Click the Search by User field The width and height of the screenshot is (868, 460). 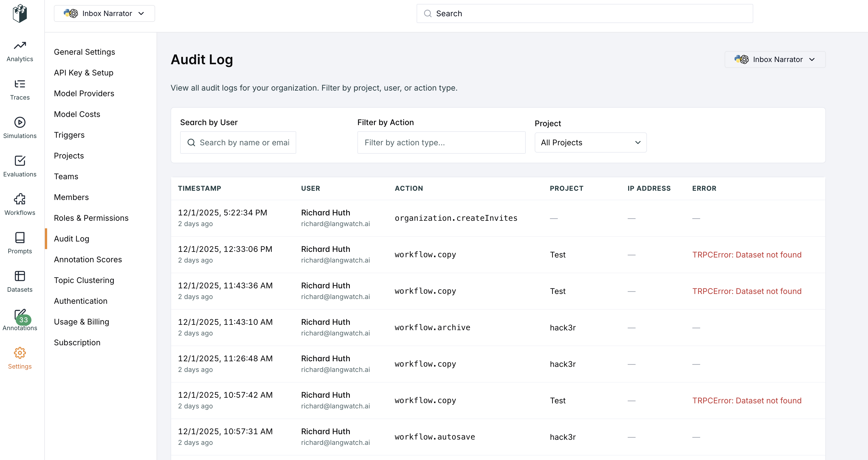(x=238, y=142)
